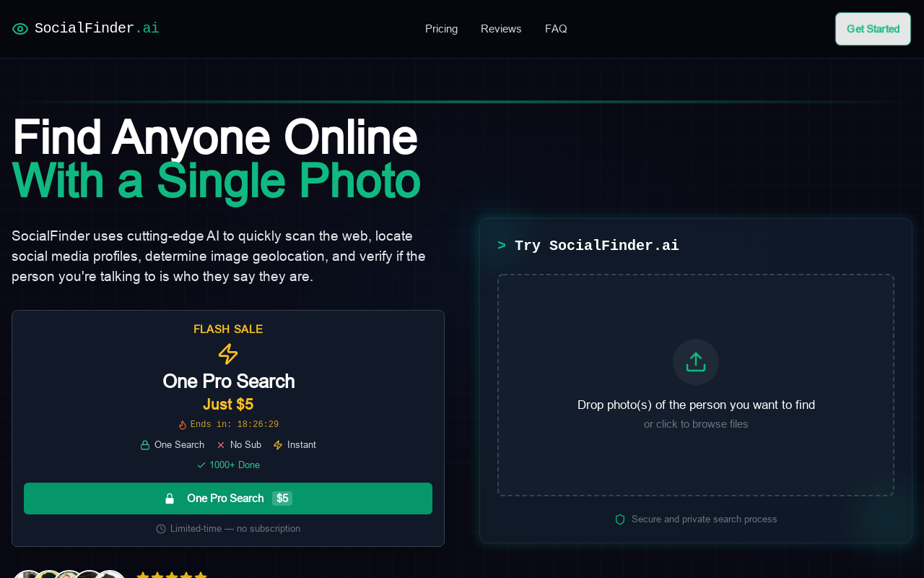
Task: Open the Pricing nav item
Action: pos(441,29)
